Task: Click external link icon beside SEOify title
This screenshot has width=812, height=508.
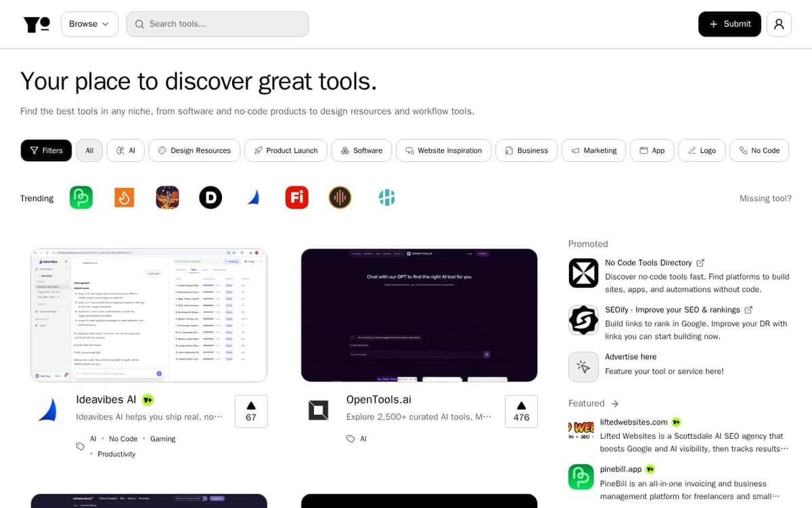Action: pos(748,310)
